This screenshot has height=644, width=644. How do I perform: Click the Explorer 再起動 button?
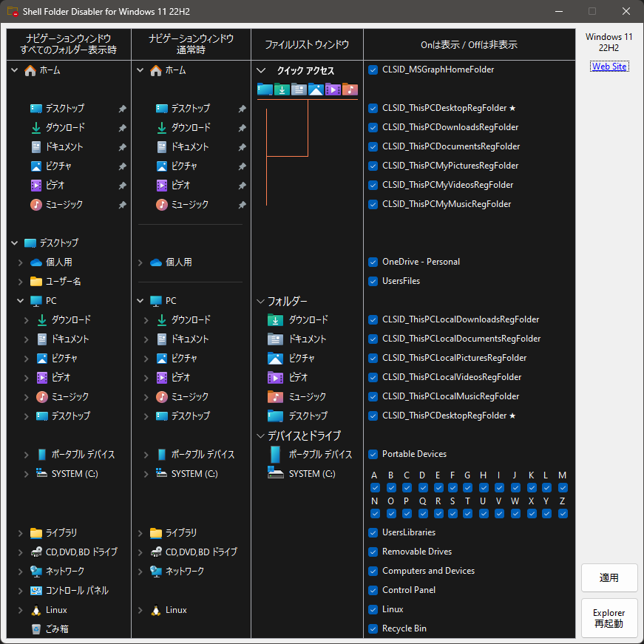(609, 618)
